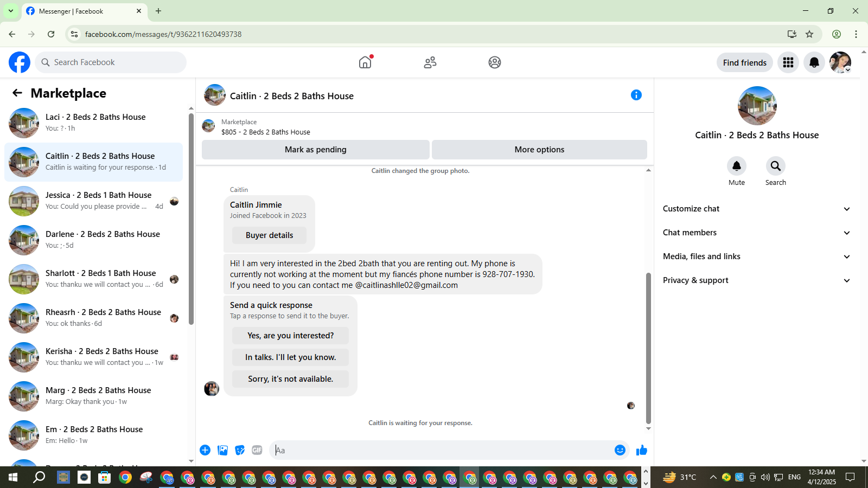Open the Jessica 2 Beds 1 Bath conversation

point(93,201)
